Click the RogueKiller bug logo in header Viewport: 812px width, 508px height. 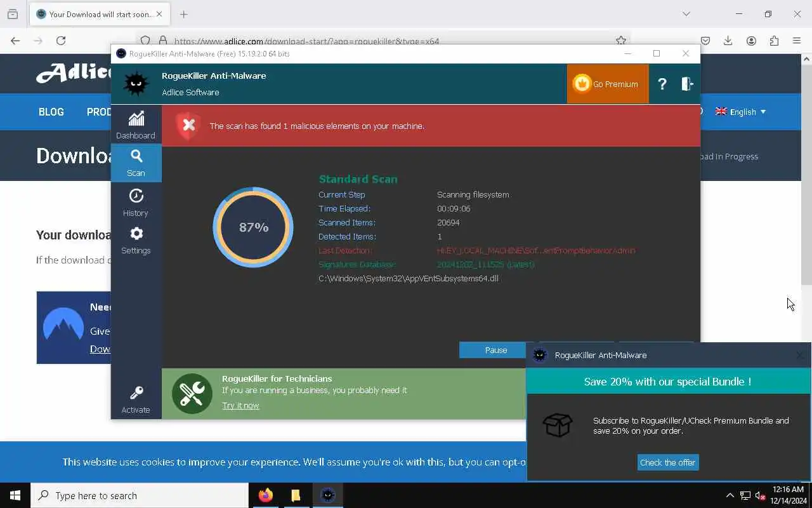[x=136, y=84]
